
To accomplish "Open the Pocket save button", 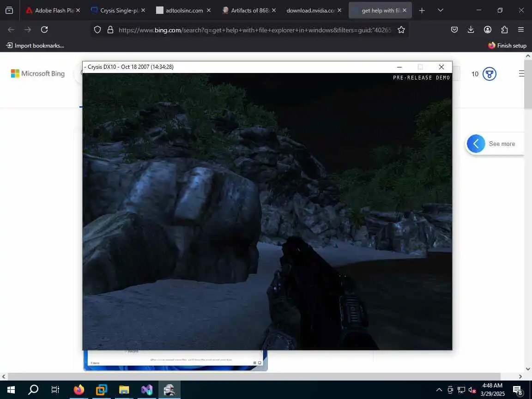I will tap(454, 30).
